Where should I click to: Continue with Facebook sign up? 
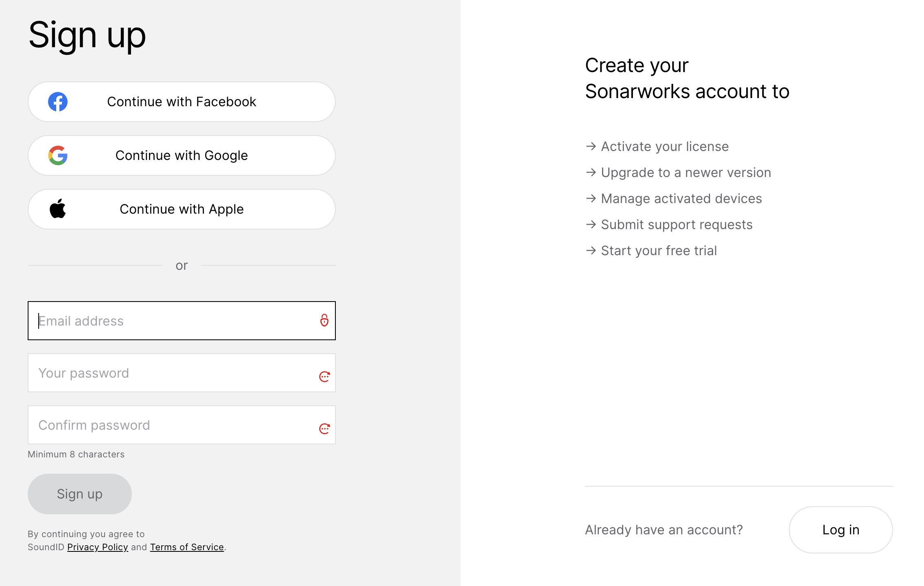click(x=182, y=102)
